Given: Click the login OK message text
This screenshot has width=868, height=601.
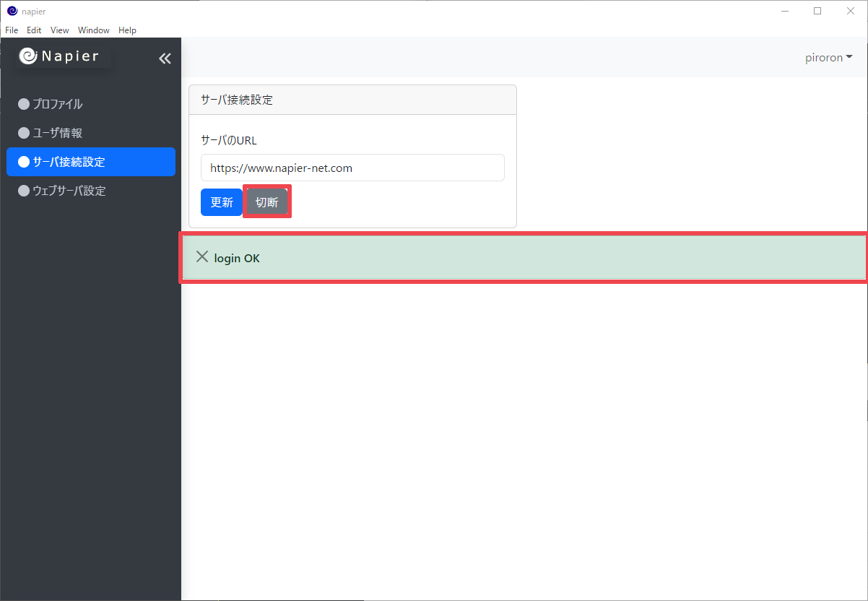Looking at the screenshot, I should (237, 258).
